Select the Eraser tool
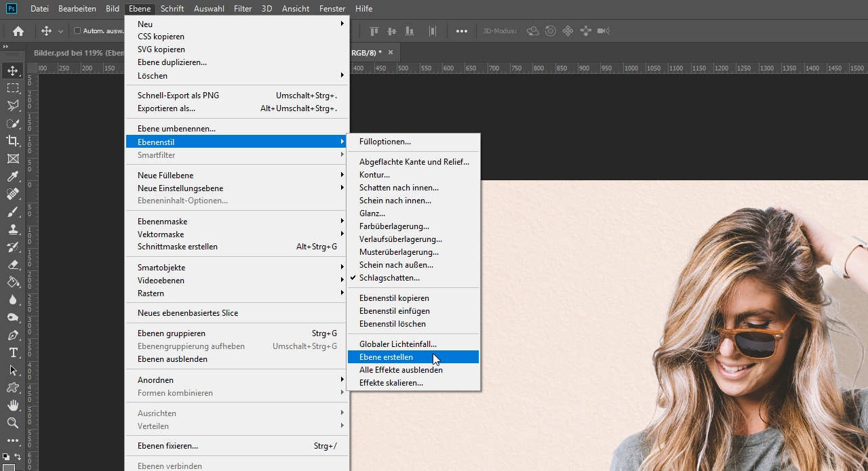The height and width of the screenshot is (471, 868). pos(13,264)
